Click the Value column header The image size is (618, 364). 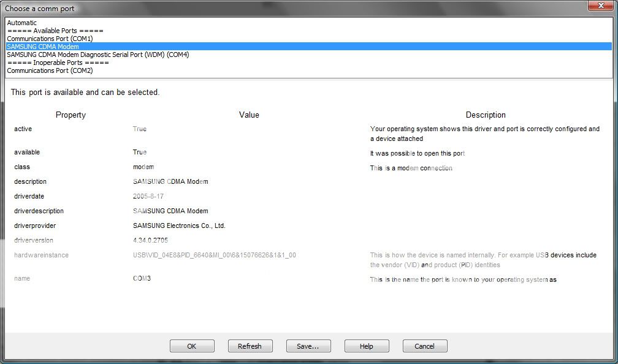[249, 115]
